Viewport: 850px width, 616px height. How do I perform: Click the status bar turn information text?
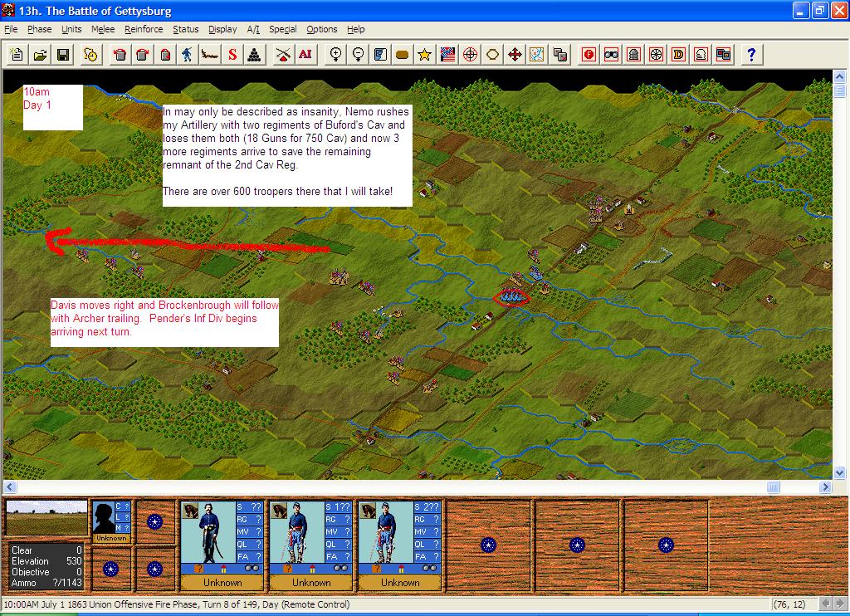(x=177, y=604)
